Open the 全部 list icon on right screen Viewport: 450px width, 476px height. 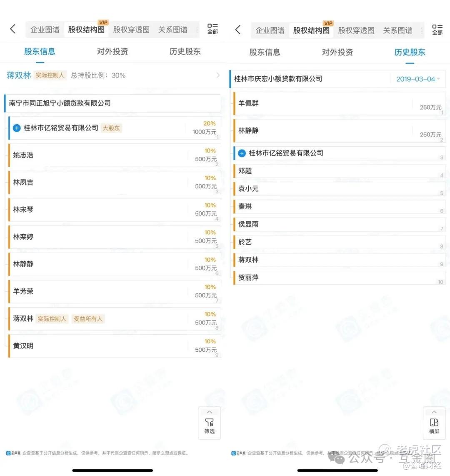tap(437, 30)
